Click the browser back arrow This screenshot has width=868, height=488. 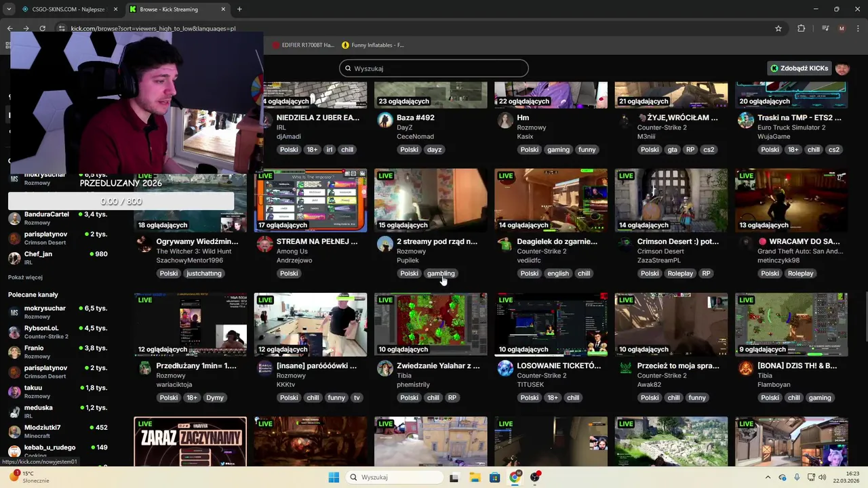9,28
